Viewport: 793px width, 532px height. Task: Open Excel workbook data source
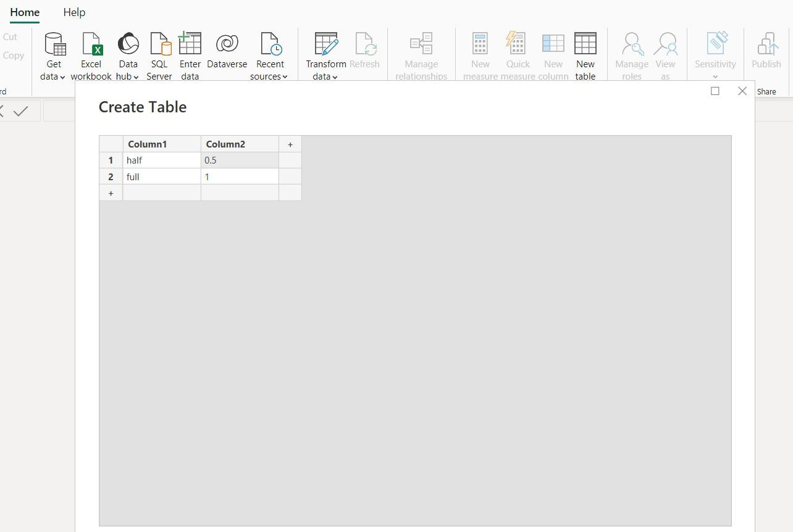point(91,56)
